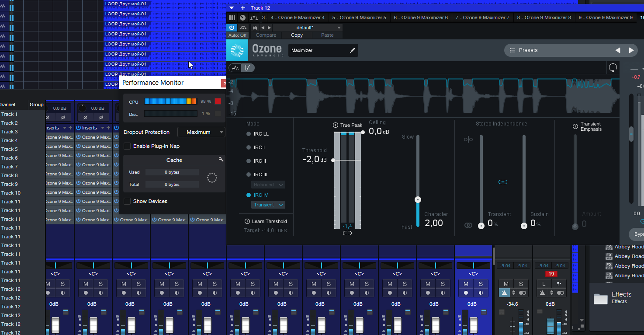This screenshot has height=335, width=644.
Task: Click the sidechain icon next to plug-in power
Action: (x=243, y=28)
